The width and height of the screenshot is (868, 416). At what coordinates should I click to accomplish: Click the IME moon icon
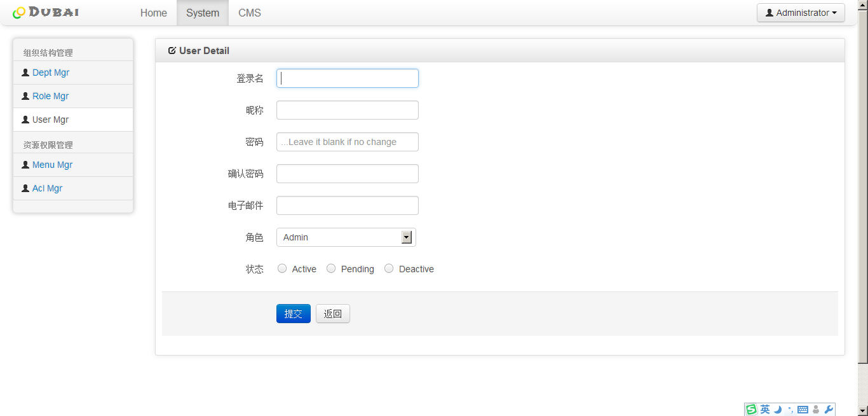tap(778, 410)
